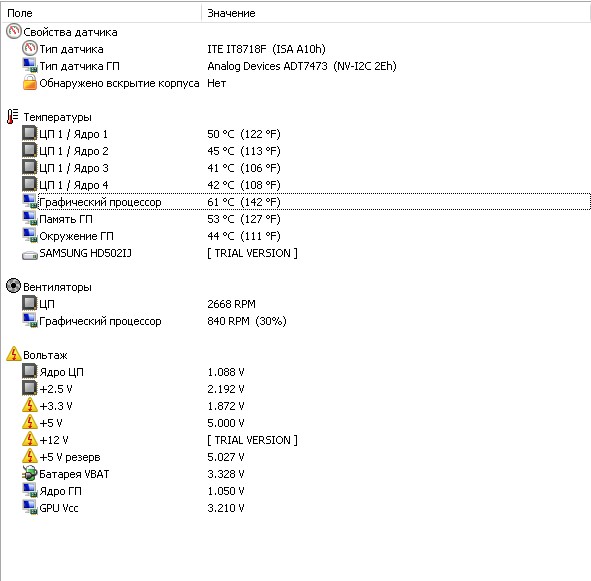Click the Вентиляторы fan icon
The width and height of the screenshot is (591, 581).
[14, 286]
